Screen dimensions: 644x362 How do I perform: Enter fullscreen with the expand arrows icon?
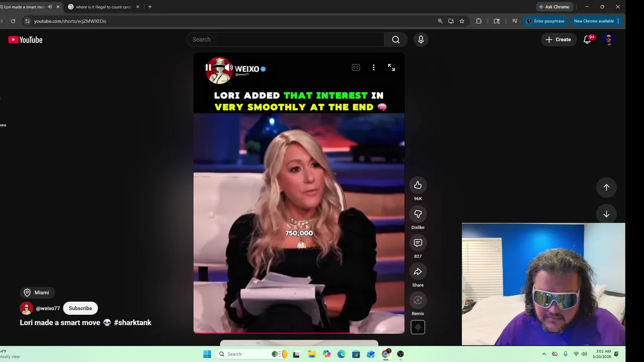click(391, 67)
